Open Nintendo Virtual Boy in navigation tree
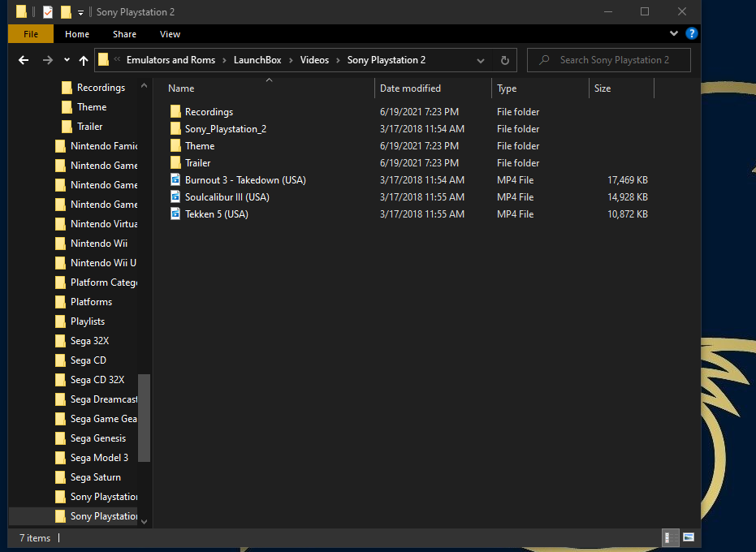Viewport: 756px width, 552px height. tap(104, 224)
